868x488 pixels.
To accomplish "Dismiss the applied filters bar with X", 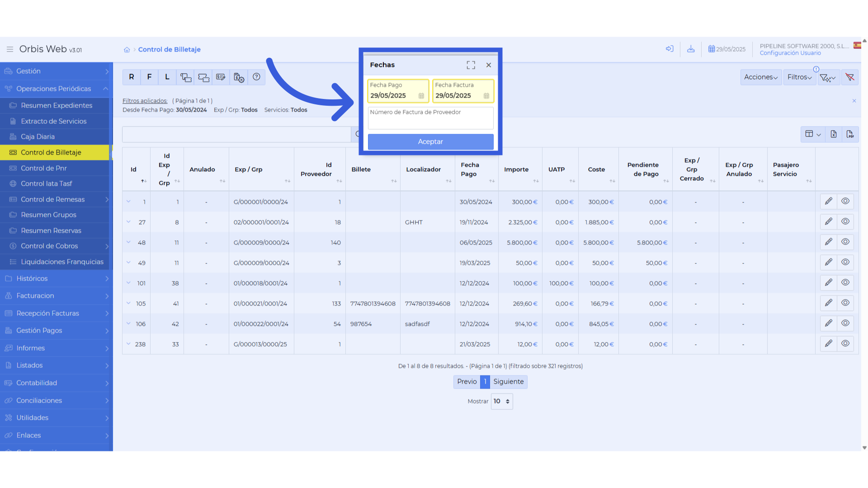I will point(854,101).
